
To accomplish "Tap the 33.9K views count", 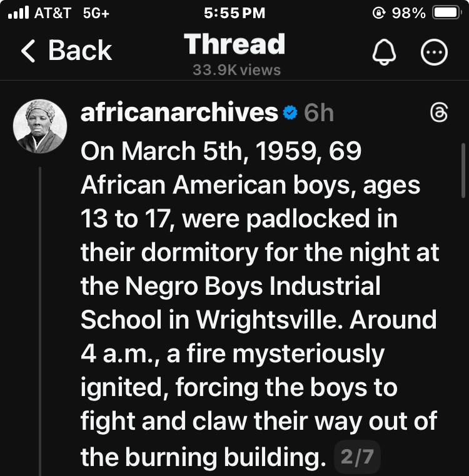I will tap(236, 70).
